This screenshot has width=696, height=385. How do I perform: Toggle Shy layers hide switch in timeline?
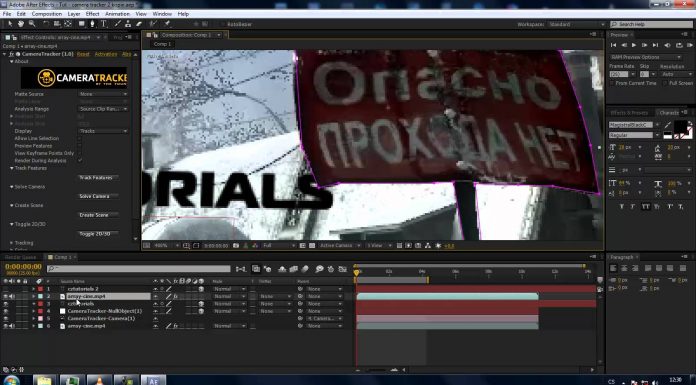282,269
